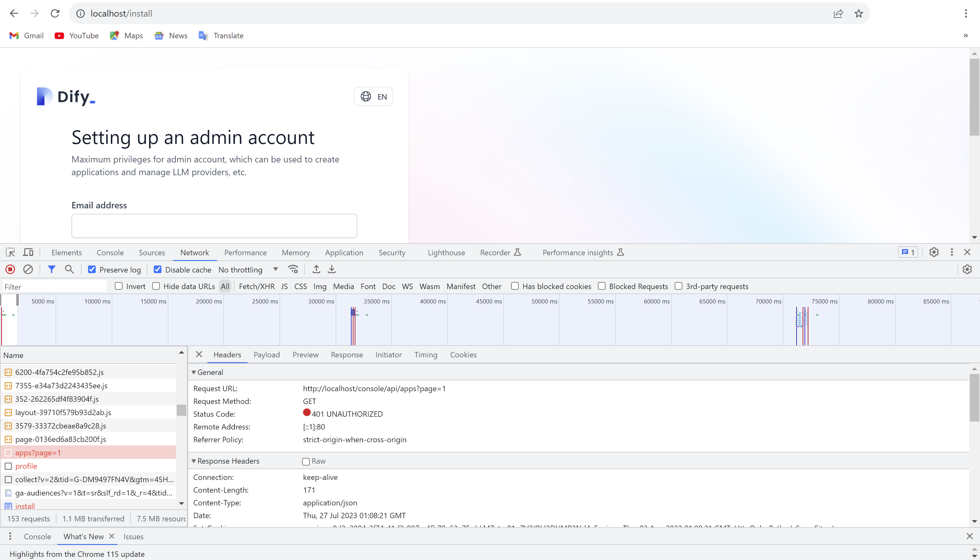Open the network search magnifier
The width and height of the screenshot is (980, 560).
(69, 269)
